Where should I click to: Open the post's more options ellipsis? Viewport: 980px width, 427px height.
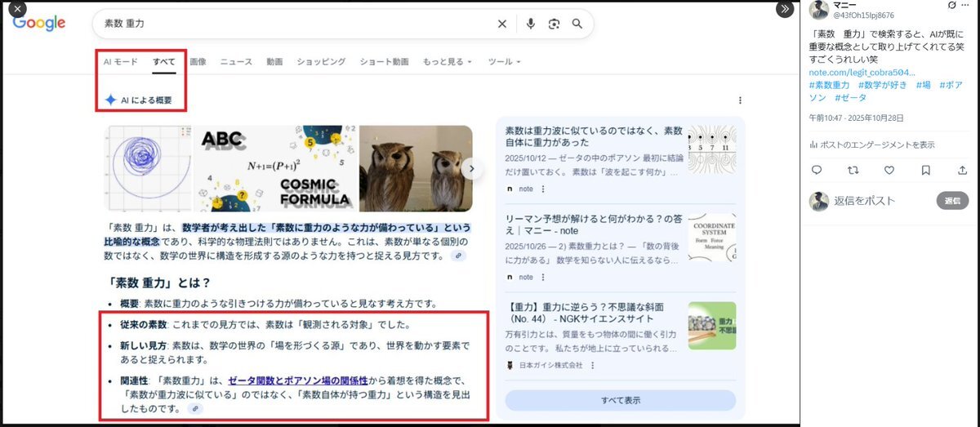coord(967,7)
